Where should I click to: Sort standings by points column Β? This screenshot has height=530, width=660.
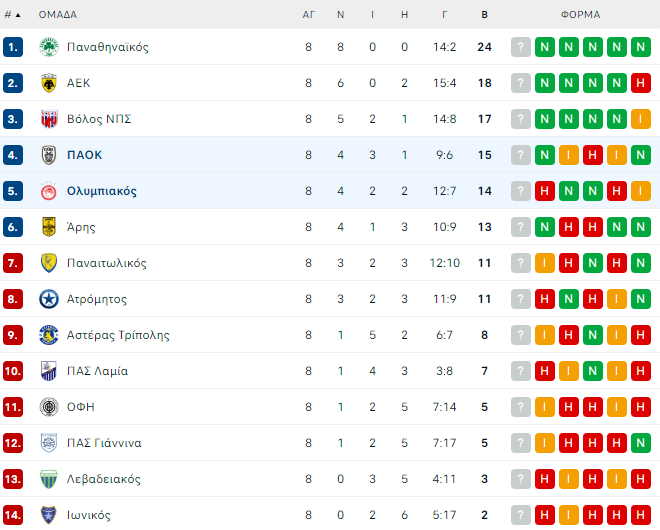(484, 15)
